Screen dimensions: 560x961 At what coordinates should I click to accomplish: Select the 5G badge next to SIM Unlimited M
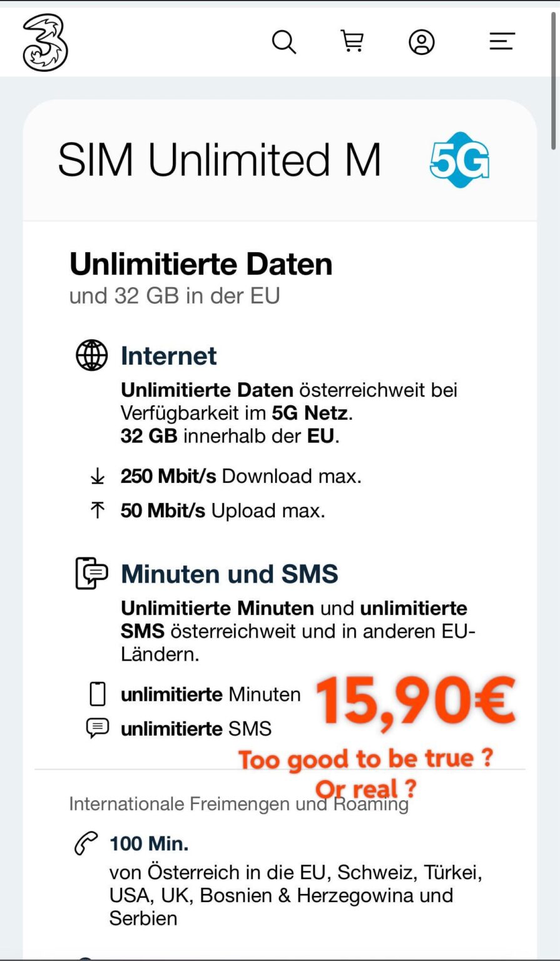[459, 160]
